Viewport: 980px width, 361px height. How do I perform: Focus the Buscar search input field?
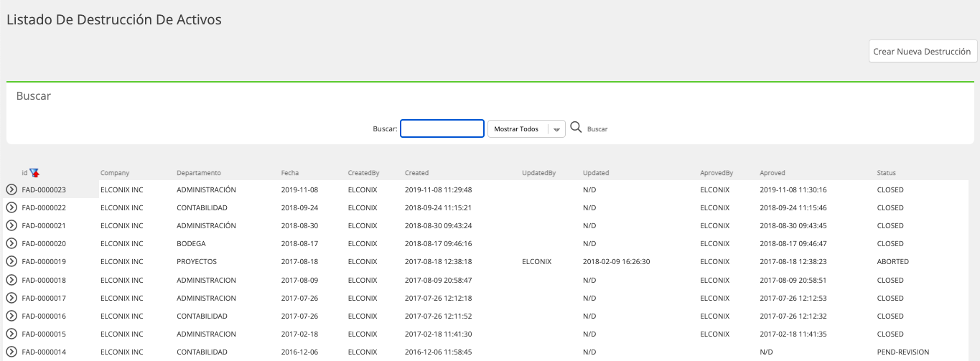click(442, 128)
